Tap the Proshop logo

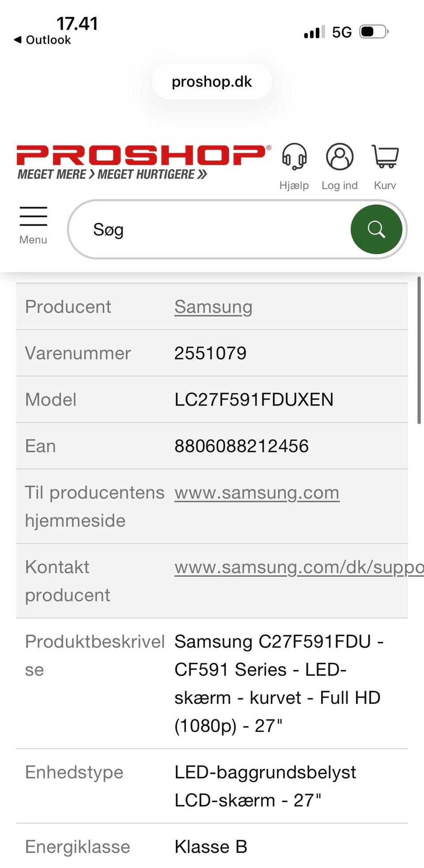[143, 162]
